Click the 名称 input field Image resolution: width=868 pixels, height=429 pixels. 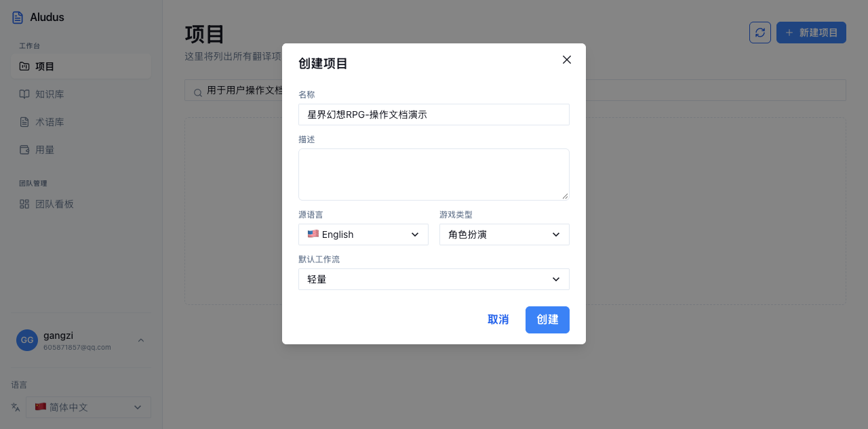pos(434,115)
